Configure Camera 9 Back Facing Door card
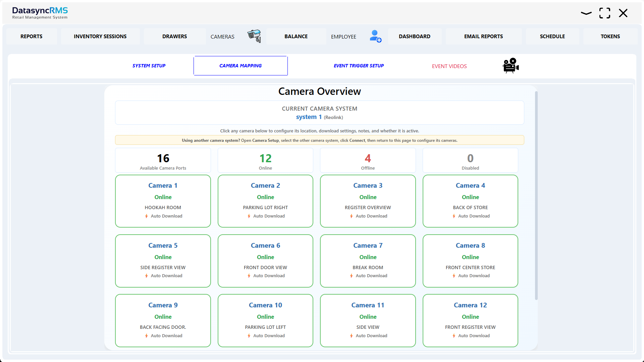Viewport: 644px width, 362px height. coord(163,320)
